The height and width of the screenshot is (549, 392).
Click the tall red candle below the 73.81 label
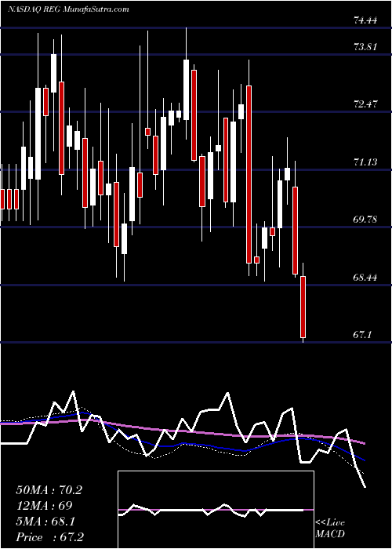pos(249,174)
